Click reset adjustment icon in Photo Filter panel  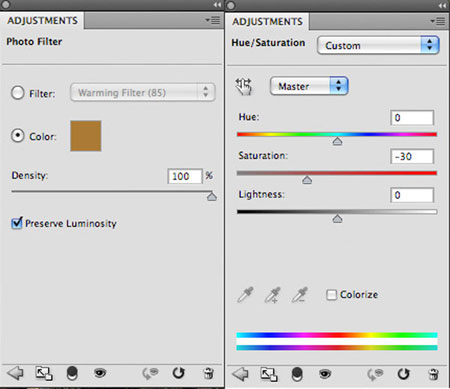(178, 373)
